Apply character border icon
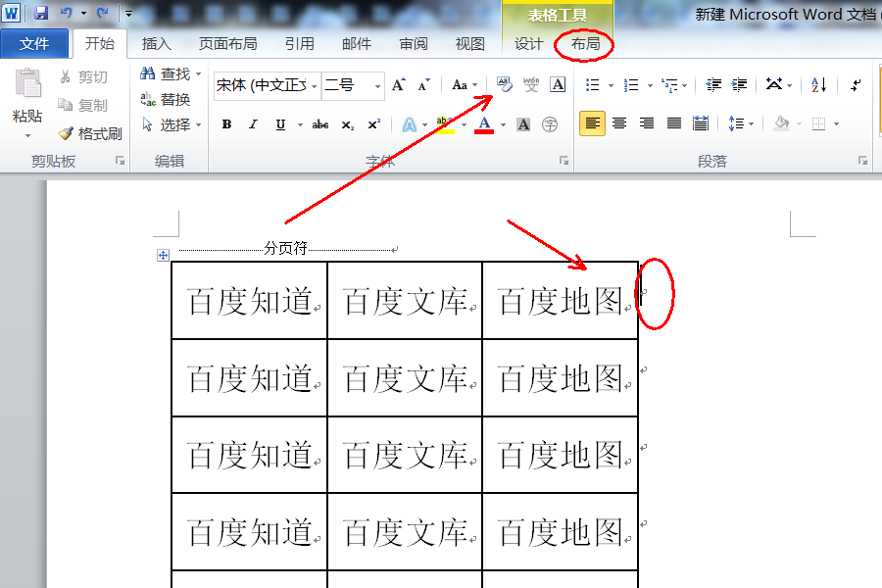882x588 pixels. 558,84
